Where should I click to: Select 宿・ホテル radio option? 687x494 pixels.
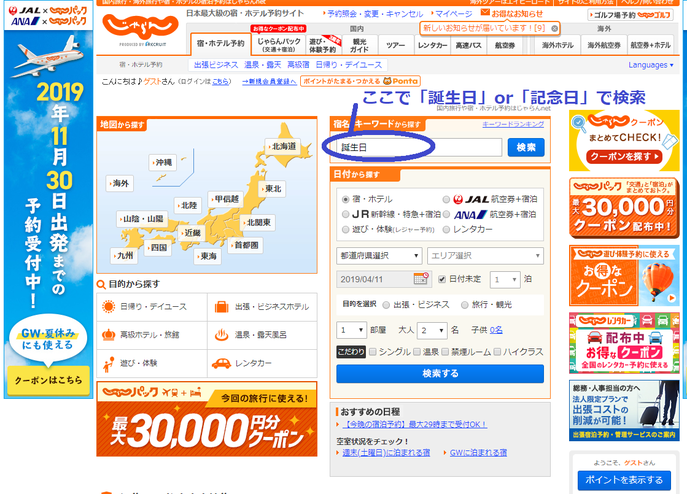[345, 199]
